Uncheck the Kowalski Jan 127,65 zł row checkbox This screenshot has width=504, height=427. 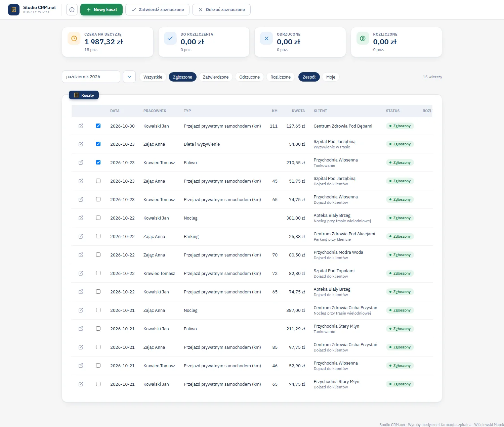click(98, 126)
